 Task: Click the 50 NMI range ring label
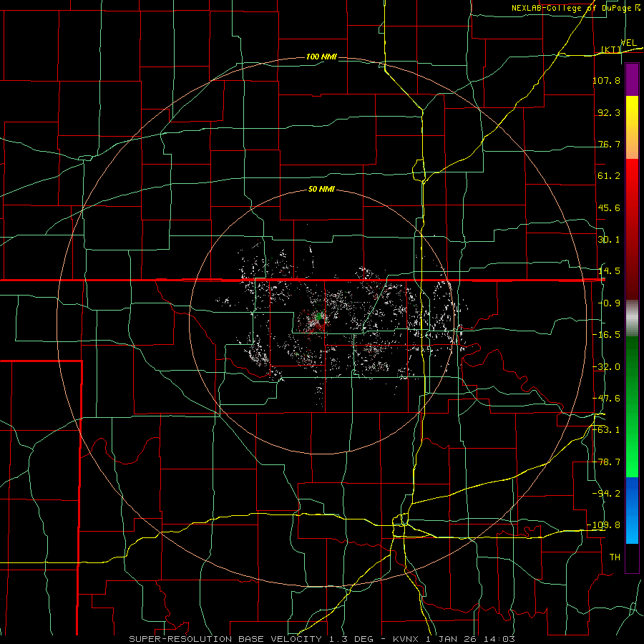(321, 190)
